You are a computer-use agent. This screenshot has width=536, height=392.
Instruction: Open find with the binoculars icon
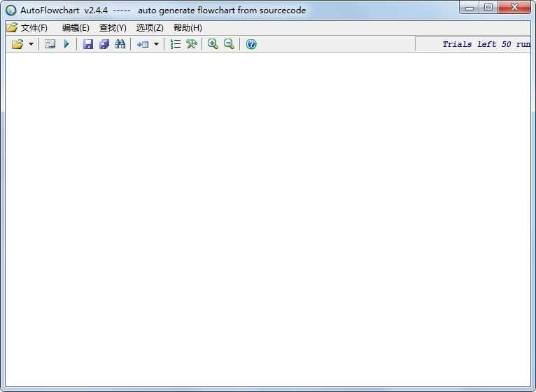[120, 44]
